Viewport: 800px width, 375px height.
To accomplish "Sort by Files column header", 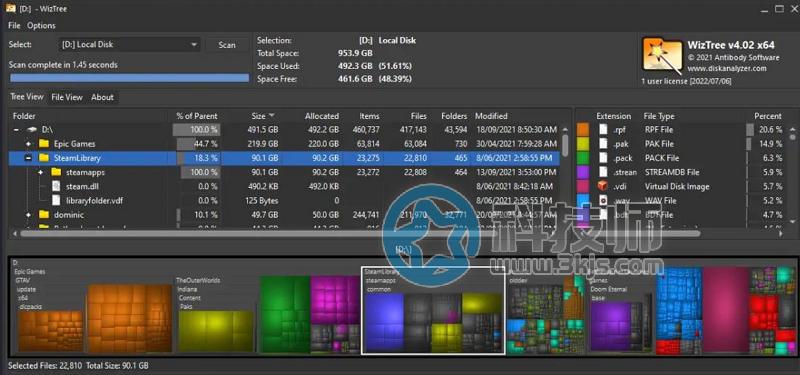I will [x=418, y=116].
